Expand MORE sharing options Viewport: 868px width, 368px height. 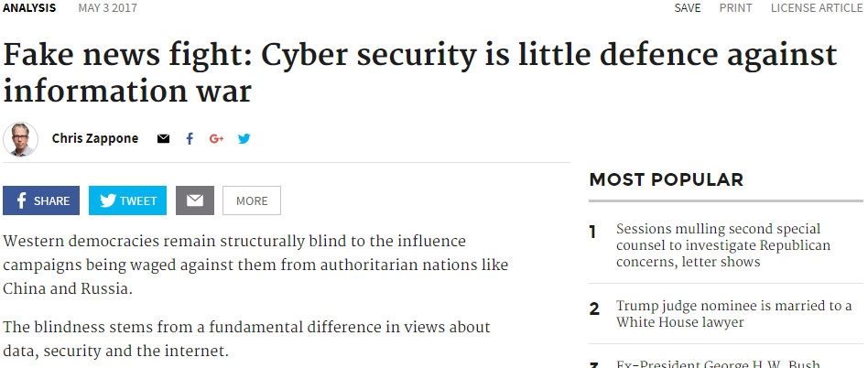252,200
